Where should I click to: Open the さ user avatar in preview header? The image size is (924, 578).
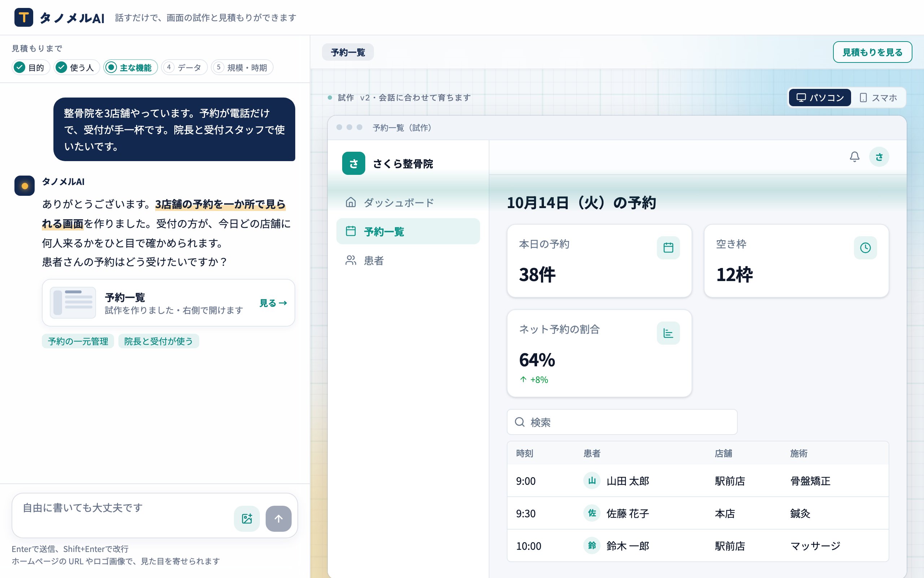pyautogui.click(x=879, y=157)
